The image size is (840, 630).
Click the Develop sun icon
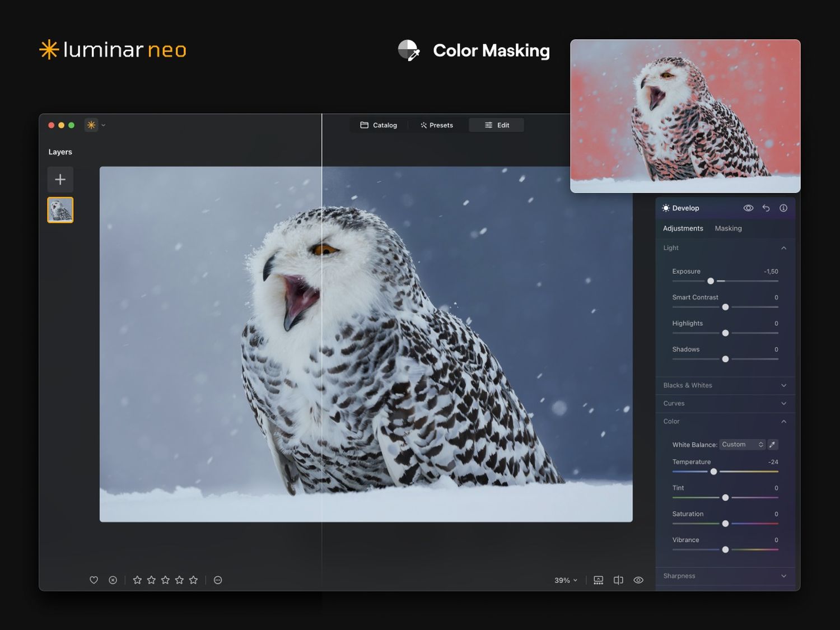666,208
